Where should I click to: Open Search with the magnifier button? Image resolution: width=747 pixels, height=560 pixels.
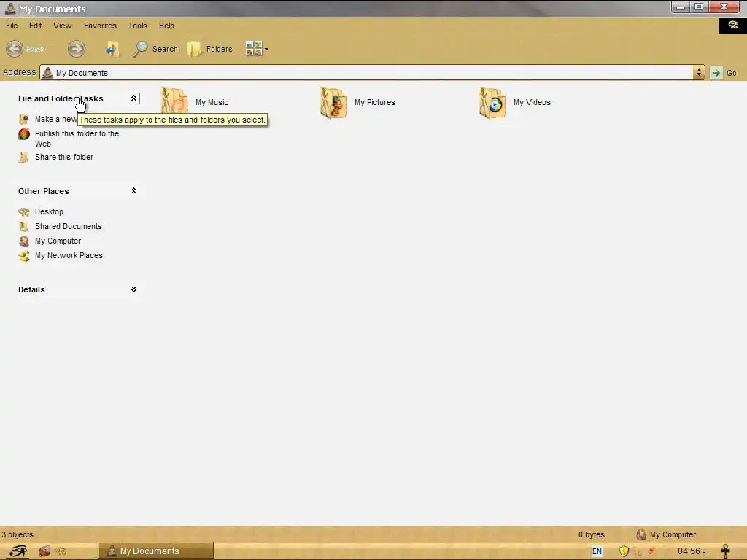coord(156,49)
